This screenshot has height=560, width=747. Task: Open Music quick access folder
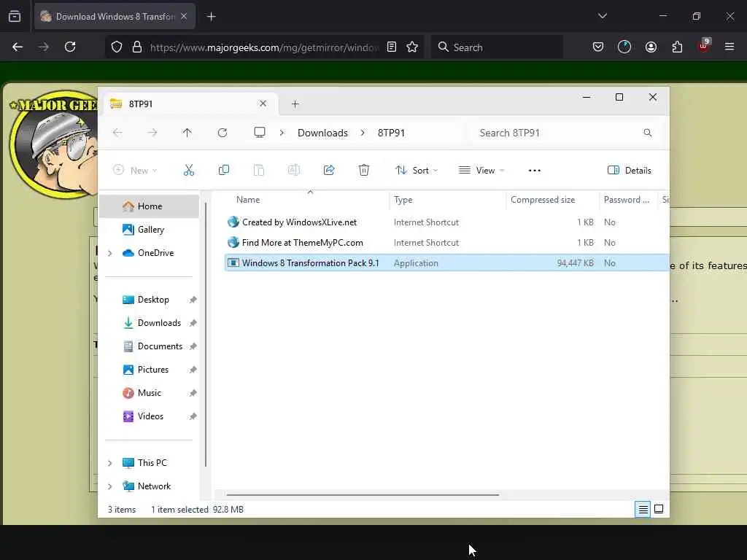142,393
